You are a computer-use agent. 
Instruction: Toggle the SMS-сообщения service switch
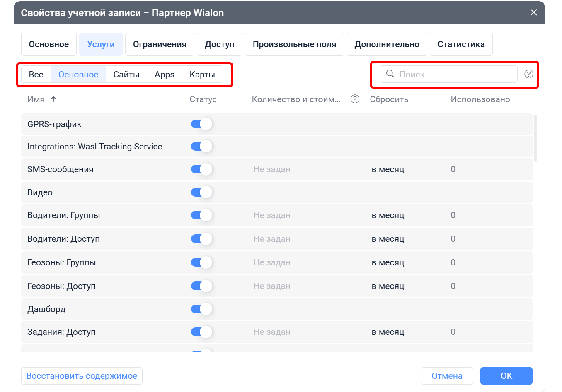(201, 169)
